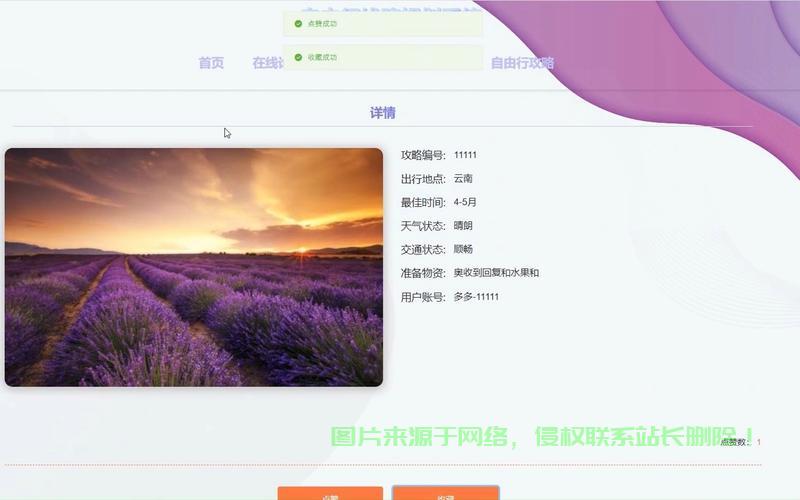Screen dimensions: 800x500
Task: Open the 首页 navigation tab
Action: pos(211,63)
